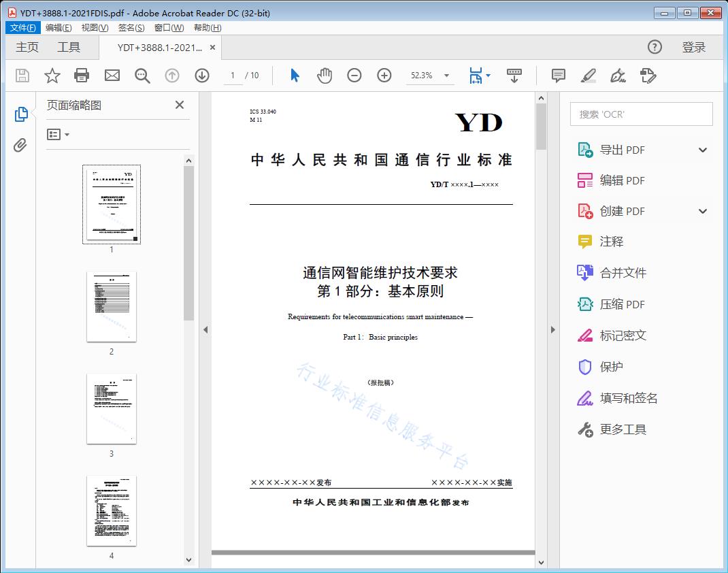Enable the hand tool

(325, 76)
